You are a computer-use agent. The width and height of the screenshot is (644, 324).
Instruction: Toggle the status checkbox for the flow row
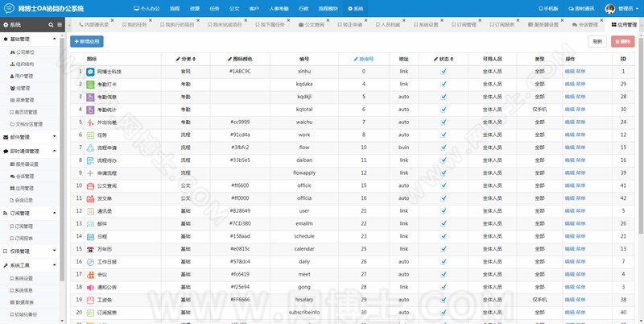[444, 147]
